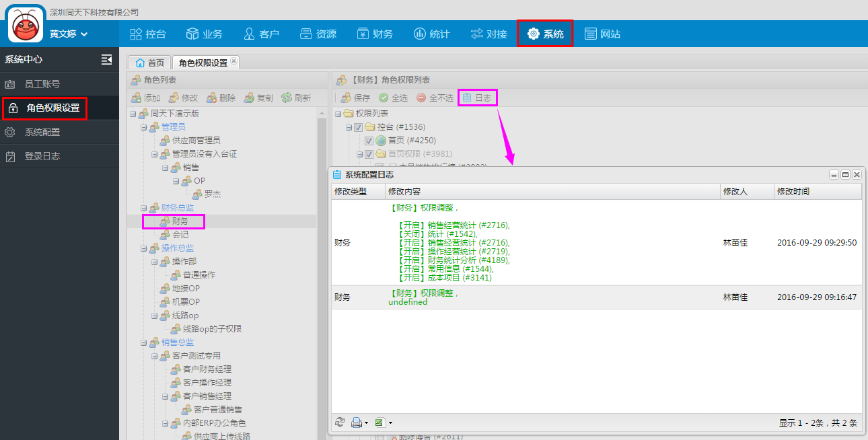Collapse the 管理员 role node
The width and height of the screenshot is (868, 440).
[143, 127]
